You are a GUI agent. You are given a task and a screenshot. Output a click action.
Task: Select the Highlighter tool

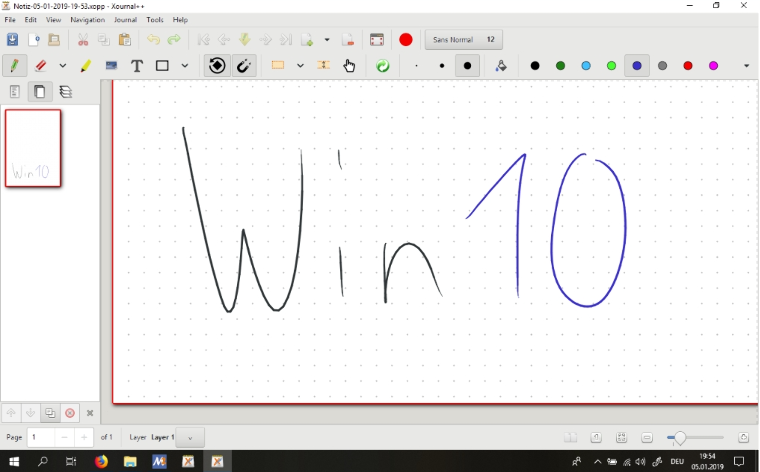(85, 66)
